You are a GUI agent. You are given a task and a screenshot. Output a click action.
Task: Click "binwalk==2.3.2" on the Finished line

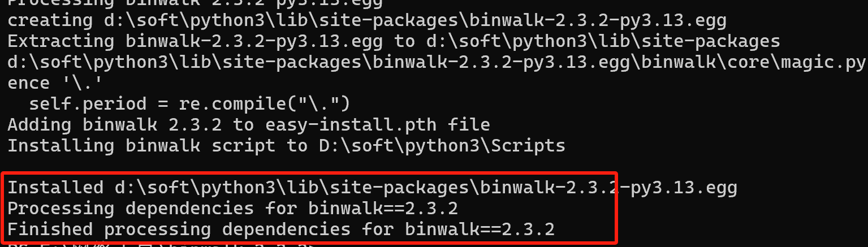coord(480,229)
